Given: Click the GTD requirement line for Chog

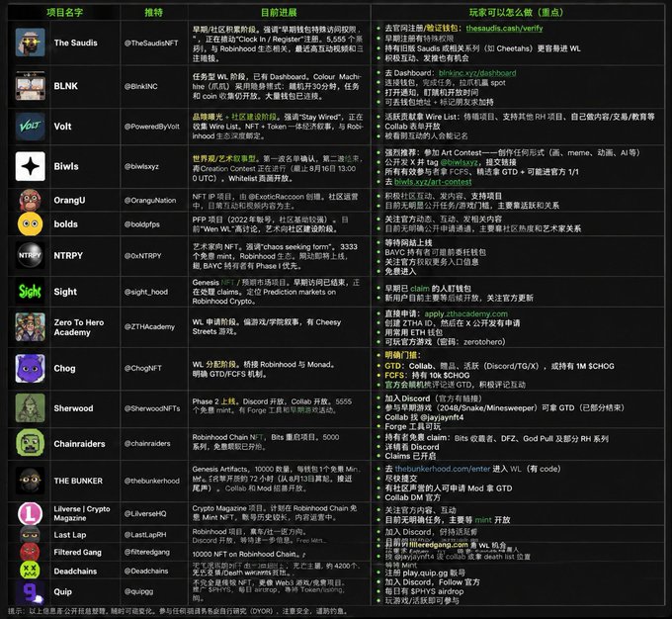Looking at the screenshot, I should pyautogui.click(x=499, y=366).
